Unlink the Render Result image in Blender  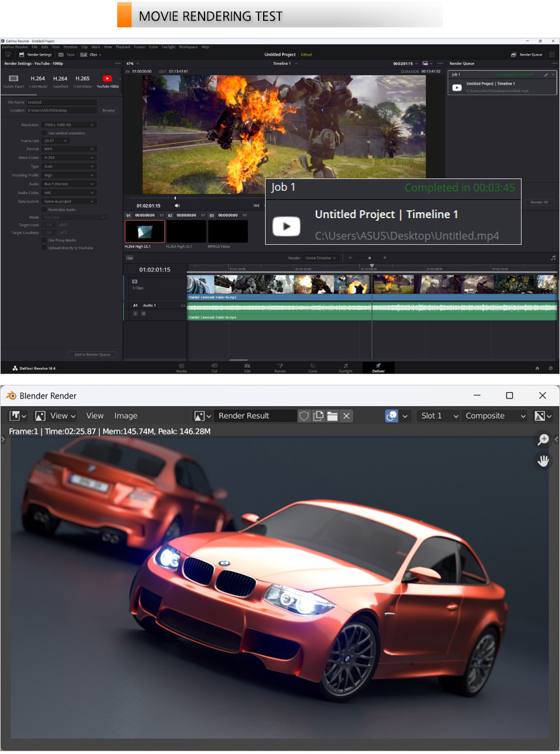click(x=346, y=416)
